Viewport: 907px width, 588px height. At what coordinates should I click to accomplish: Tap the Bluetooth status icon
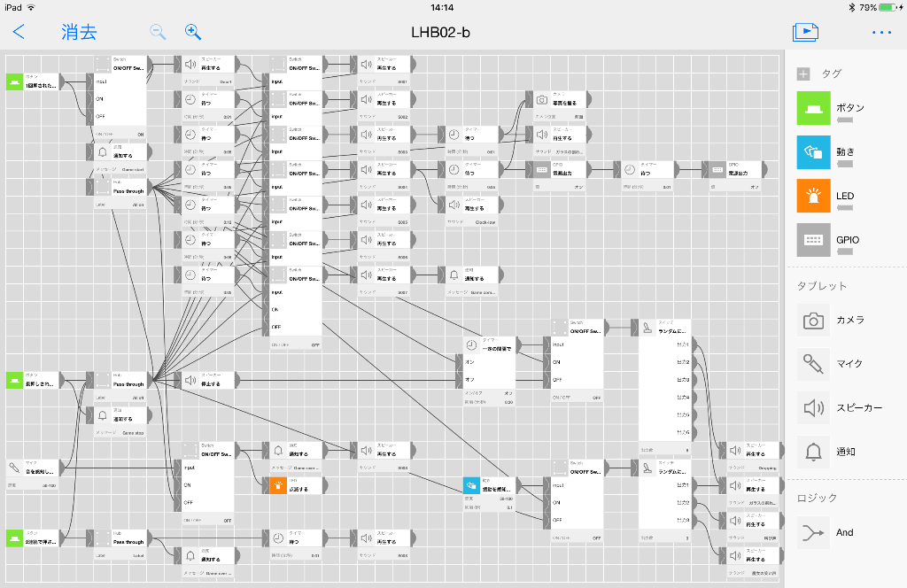[851, 7]
